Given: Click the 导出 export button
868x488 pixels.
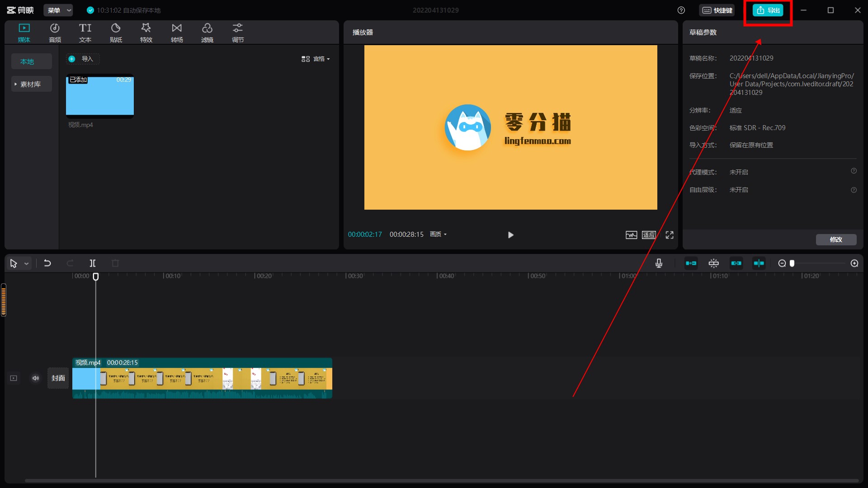Looking at the screenshot, I should [768, 10].
